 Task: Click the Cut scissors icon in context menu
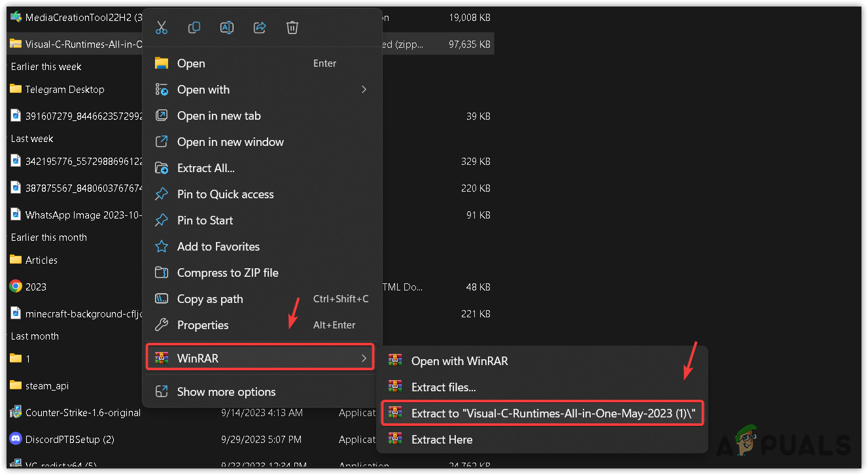162,27
